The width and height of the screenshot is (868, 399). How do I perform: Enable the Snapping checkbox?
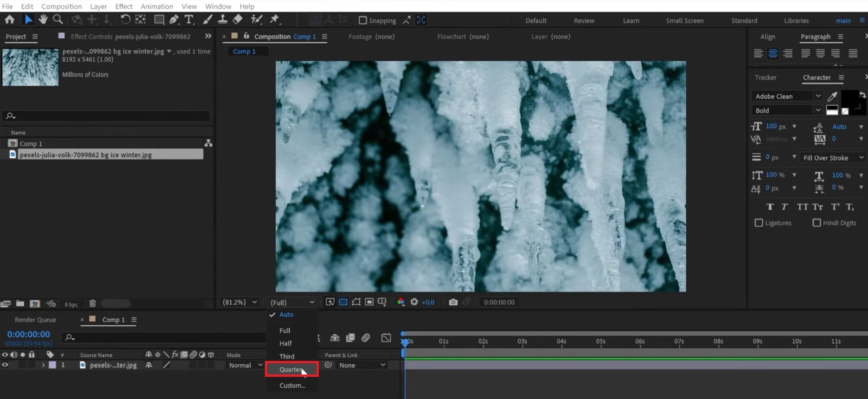pyautogui.click(x=362, y=20)
